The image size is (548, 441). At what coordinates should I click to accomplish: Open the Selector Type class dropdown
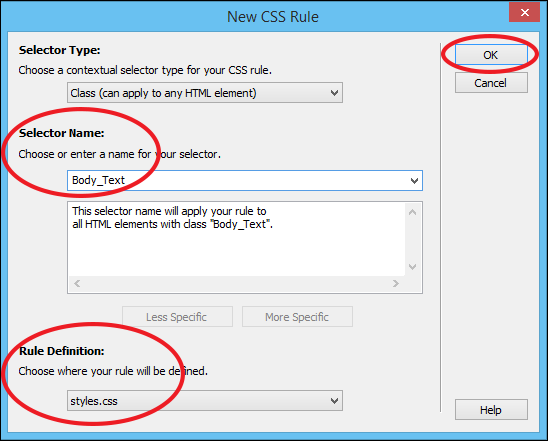click(205, 93)
